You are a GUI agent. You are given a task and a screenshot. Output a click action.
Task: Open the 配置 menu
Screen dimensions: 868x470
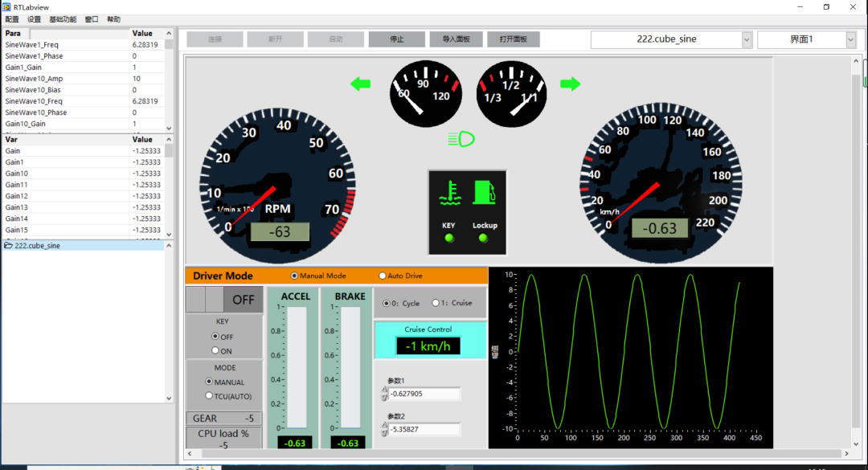click(11, 19)
